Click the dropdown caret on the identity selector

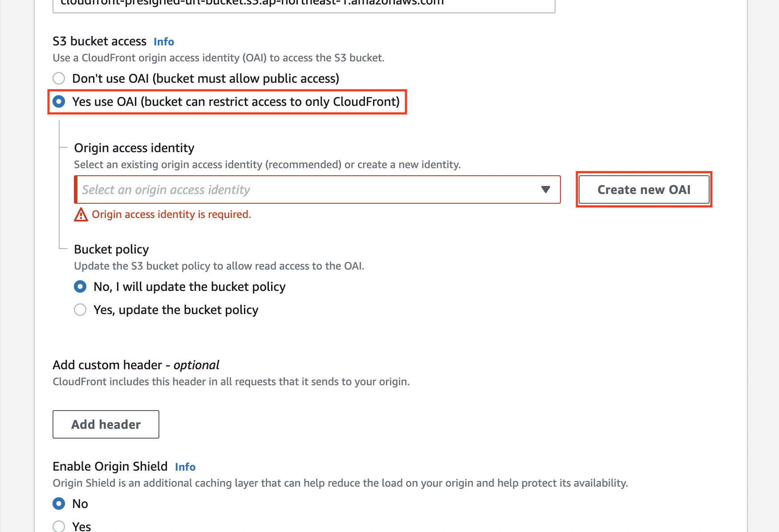pyautogui.click(x=546, y=189)
